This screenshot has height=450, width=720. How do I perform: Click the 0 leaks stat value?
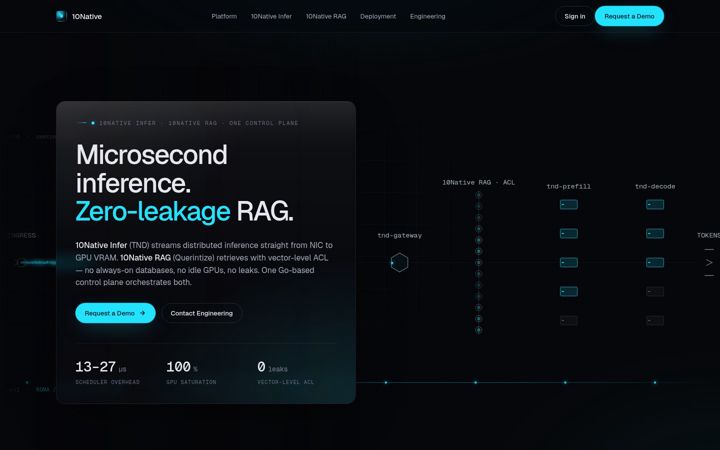[x=272, y=367]
